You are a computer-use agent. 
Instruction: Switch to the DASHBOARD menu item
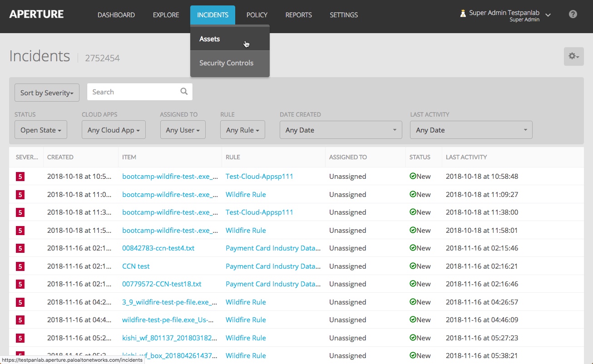116,15
